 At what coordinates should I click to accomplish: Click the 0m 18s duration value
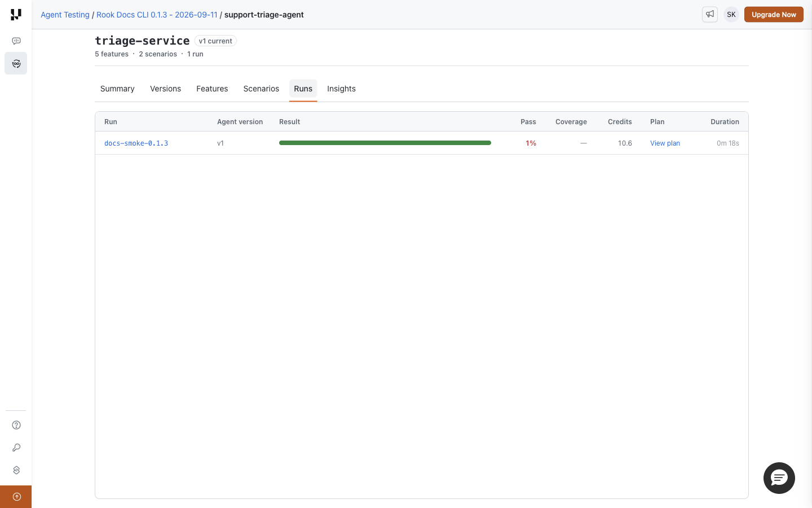[727, 143]
